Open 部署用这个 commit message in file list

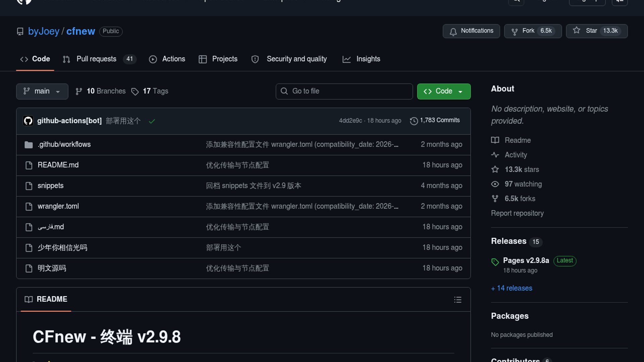pyautogui.click(x=223, y=248)
